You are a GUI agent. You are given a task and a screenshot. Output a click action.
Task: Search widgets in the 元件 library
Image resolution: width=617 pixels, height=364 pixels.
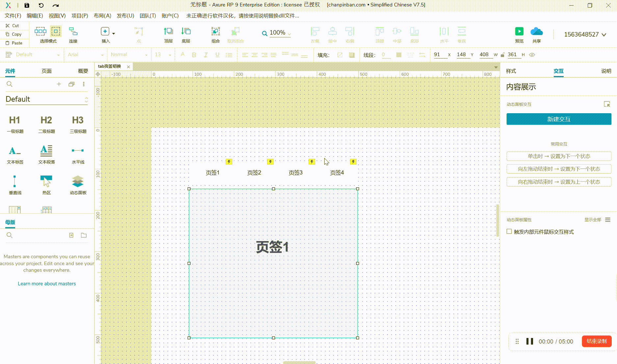point(10,84)
